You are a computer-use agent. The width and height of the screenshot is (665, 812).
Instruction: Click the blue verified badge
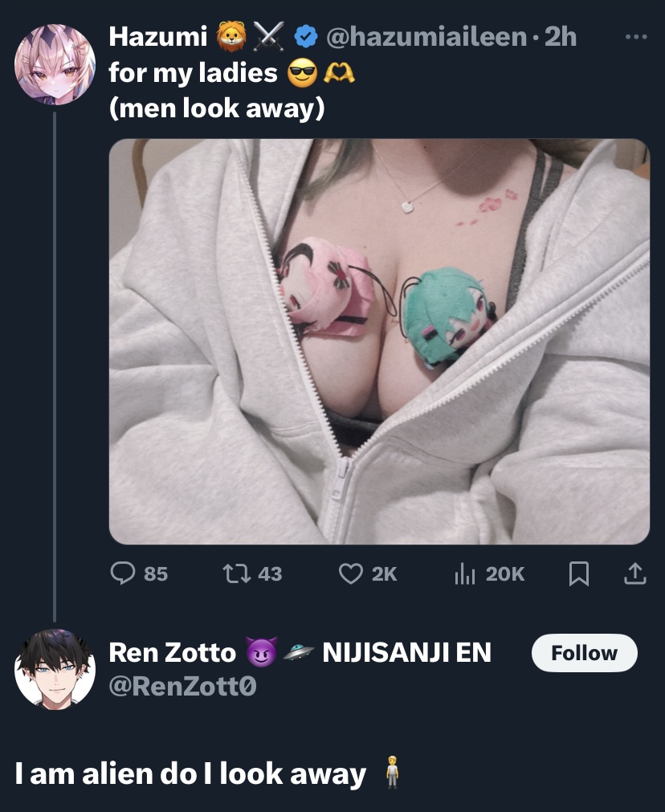tap(304, 36)
